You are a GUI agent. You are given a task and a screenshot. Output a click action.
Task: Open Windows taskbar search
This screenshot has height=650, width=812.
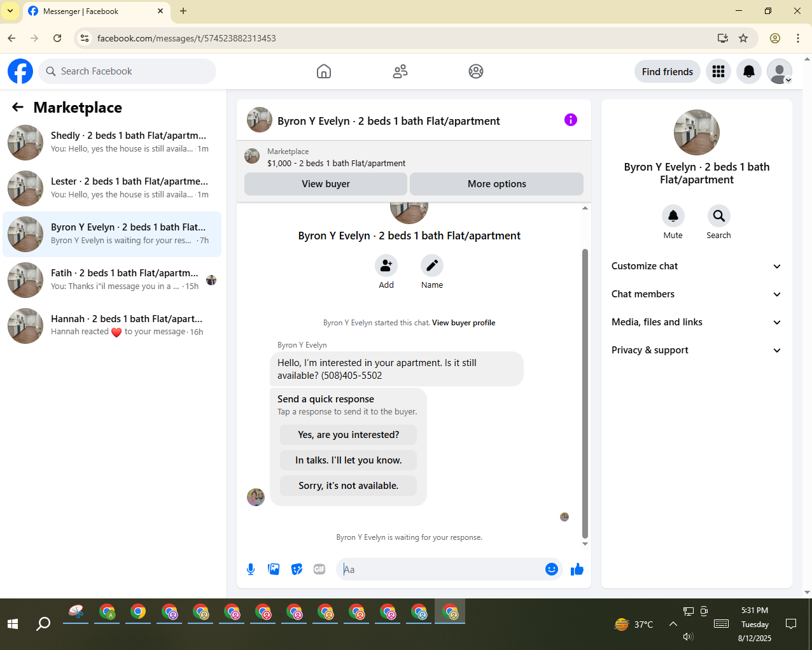[43, 624]
